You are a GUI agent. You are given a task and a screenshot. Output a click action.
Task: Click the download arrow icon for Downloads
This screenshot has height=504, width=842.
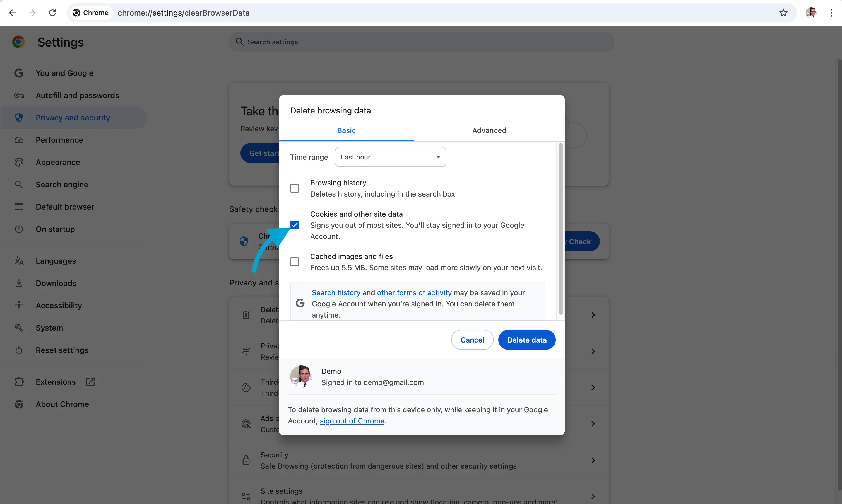(x=19, y=283)
